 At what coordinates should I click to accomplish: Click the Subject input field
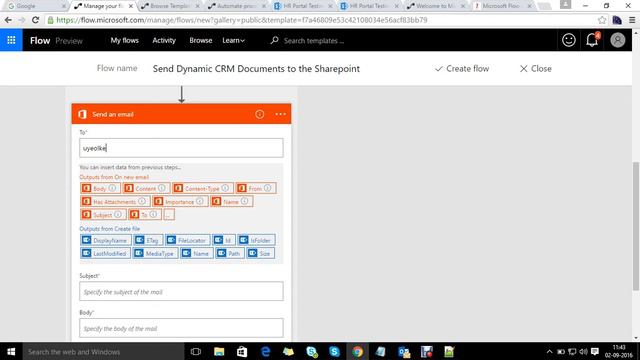(181, 291)
